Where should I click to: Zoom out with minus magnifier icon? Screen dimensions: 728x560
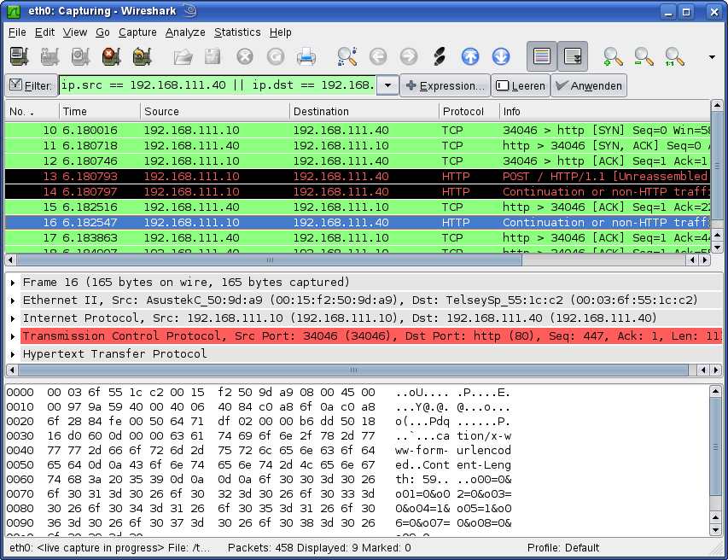point(644,56)
